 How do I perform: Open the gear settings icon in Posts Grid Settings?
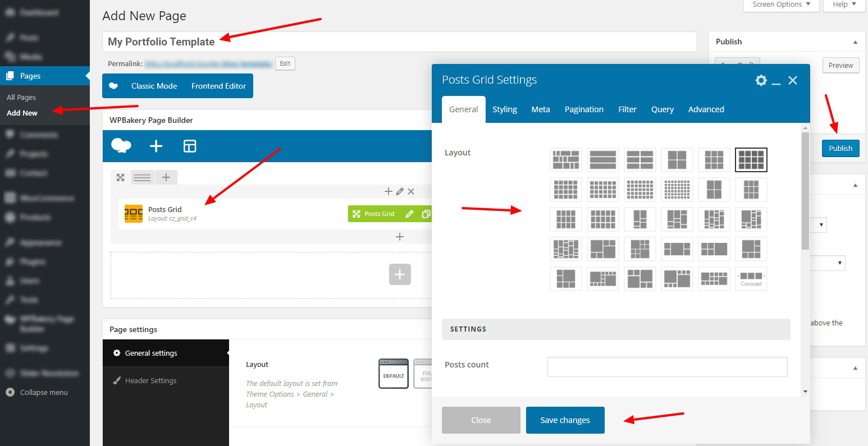coord(761,80)
